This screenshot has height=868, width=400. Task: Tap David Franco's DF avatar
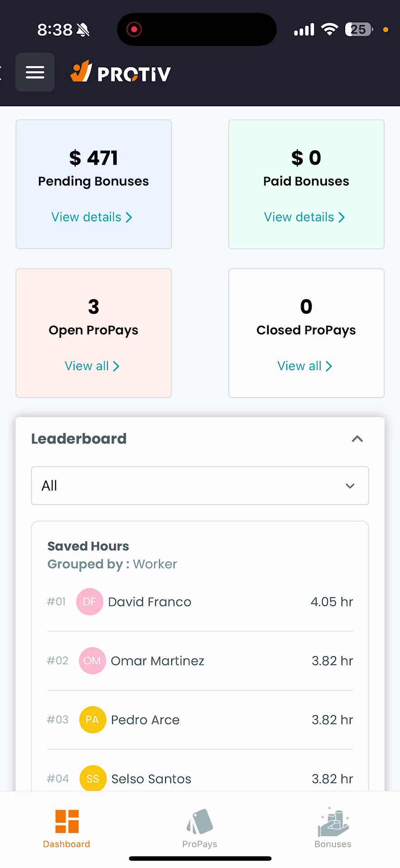(x=90, y=601)
